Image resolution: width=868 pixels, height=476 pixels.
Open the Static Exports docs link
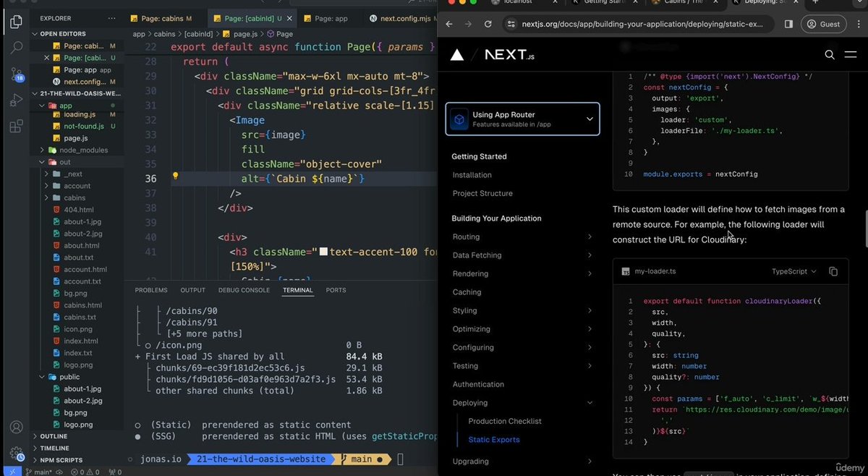(493, 440)
